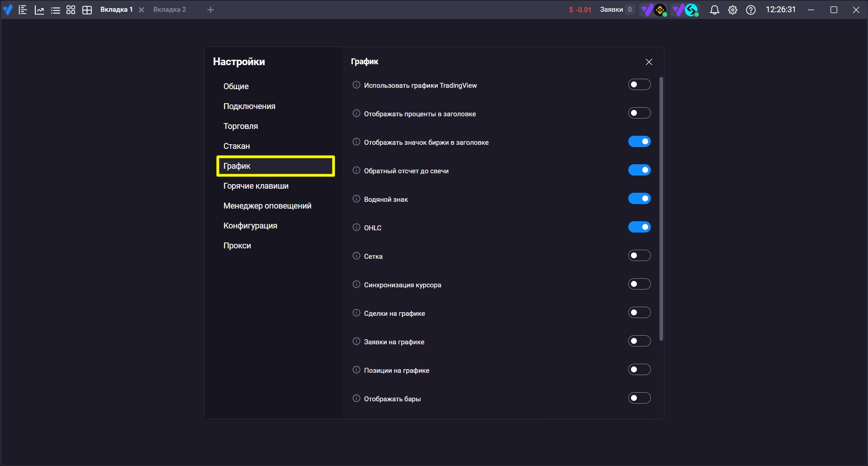868x466 pixels.
Task: Switch to Вкладка 1 tab
Action: [x=116, y=10]
